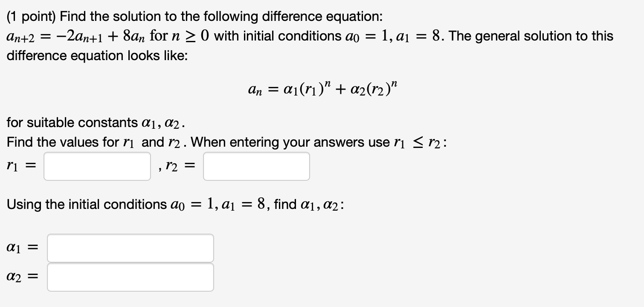Click the general solution formula text

[322, 89]
